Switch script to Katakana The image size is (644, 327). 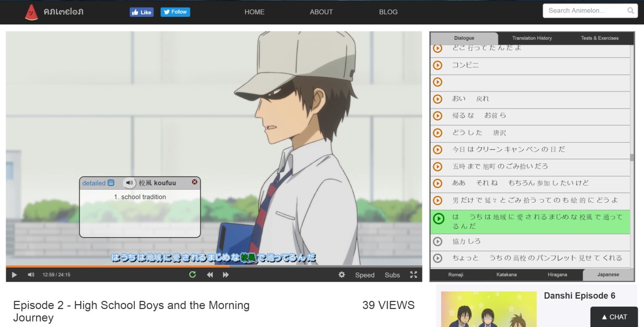[x=506, y=275]
